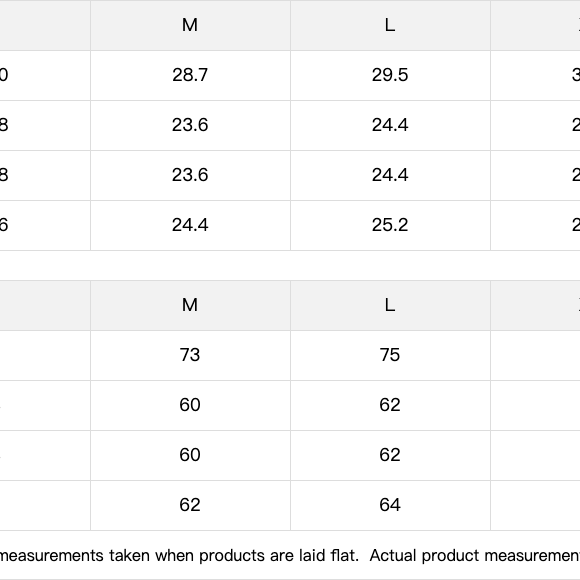Click the first 60 cell in the M column
The image size is (580, 580).
pos(190,405)
